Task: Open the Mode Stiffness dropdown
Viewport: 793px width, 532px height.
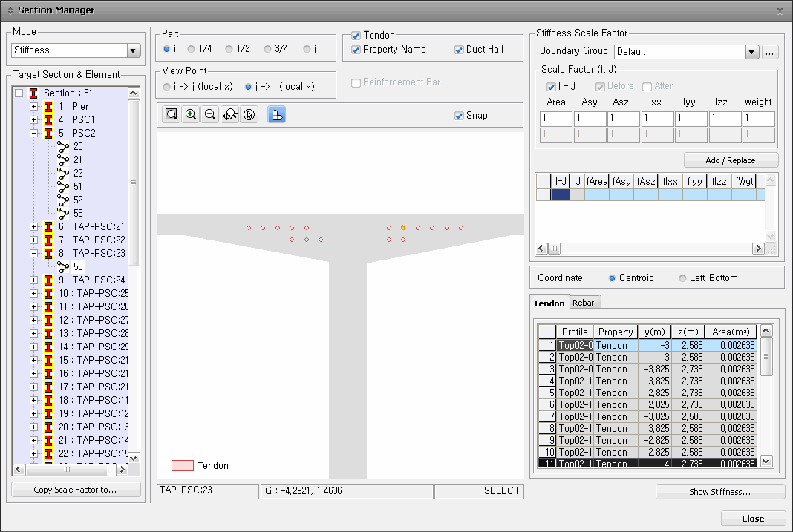Action: point(134,50)
